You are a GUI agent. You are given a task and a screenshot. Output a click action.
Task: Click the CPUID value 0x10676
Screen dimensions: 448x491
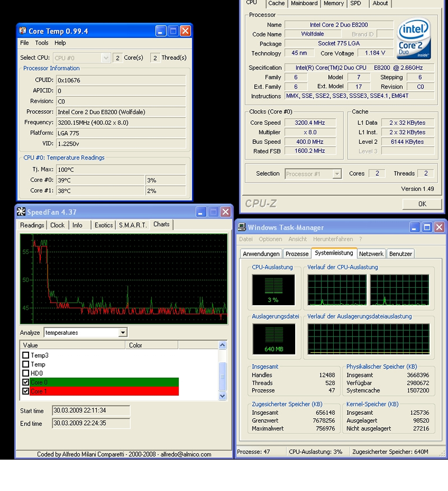pyautogui.click(x=121, y=80)
